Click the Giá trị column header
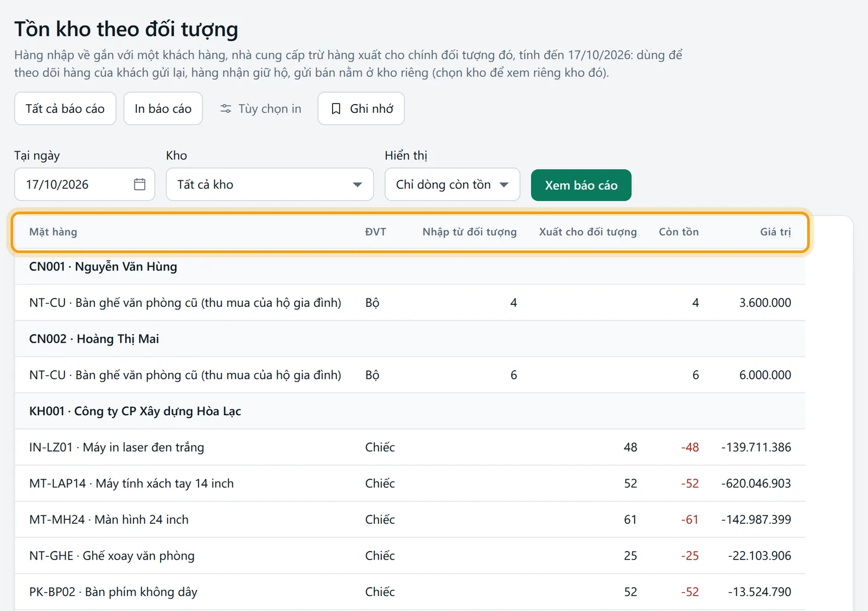Image resolution: width=868 pixels, height=611 pixels. (x=775, y=232)
